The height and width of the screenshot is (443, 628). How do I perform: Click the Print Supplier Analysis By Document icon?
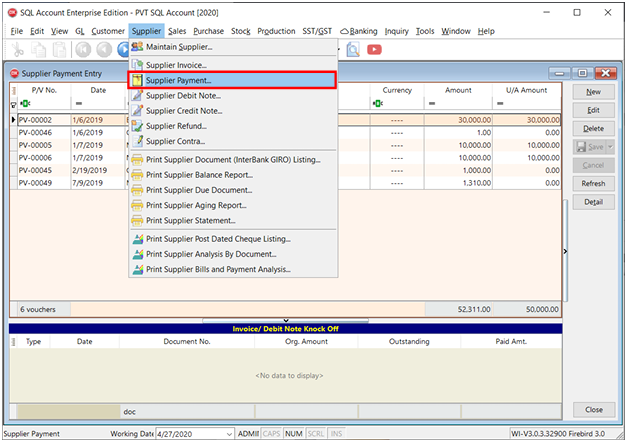point(137,254)
